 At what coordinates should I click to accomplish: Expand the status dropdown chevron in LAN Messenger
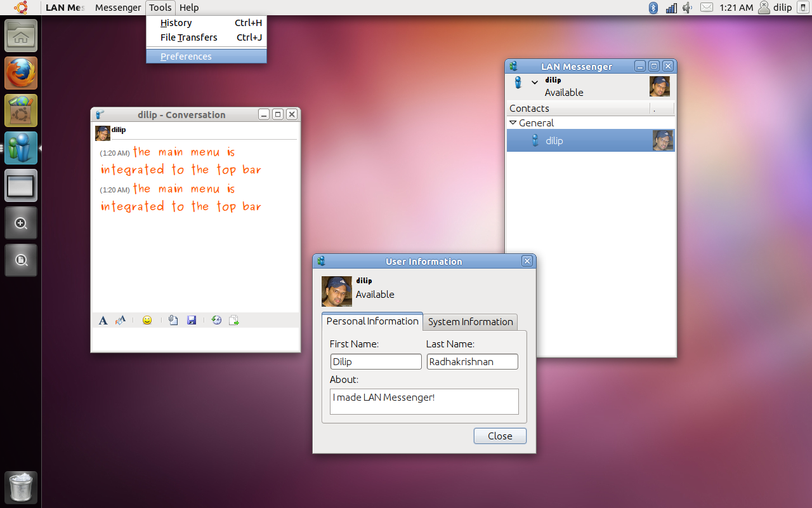pyautogui.click(x=535, y=83)
